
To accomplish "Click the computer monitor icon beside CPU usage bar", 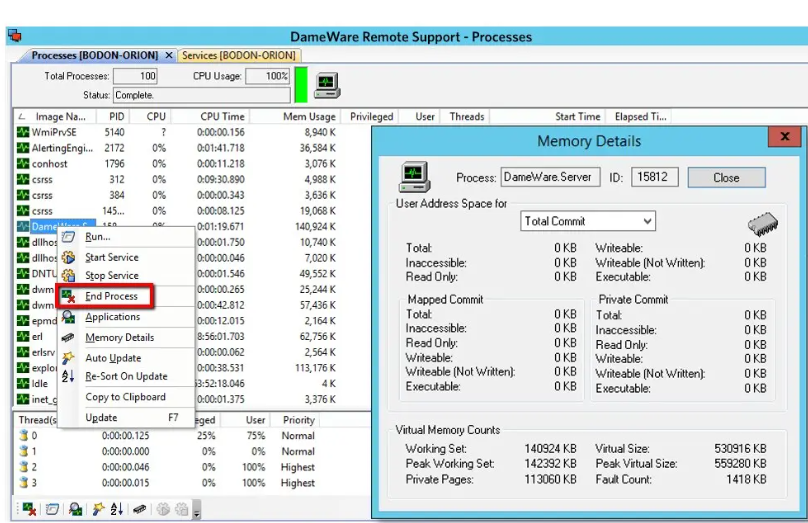I will point(327,85).
